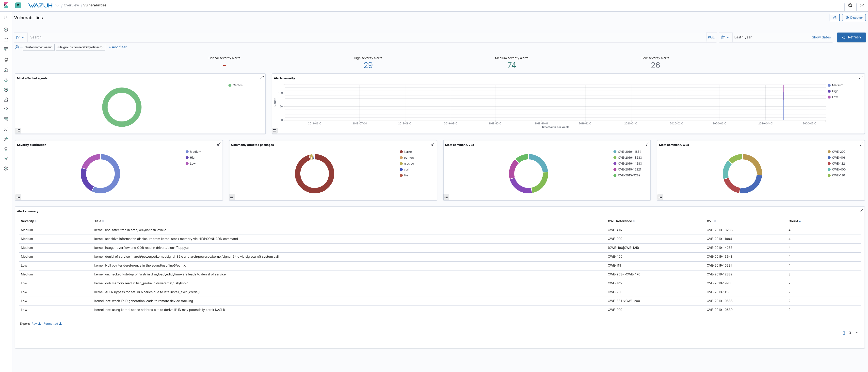Open Discover compass icon in sidebar
This screenshot has height=372, width=868.
tap(6, 30)
